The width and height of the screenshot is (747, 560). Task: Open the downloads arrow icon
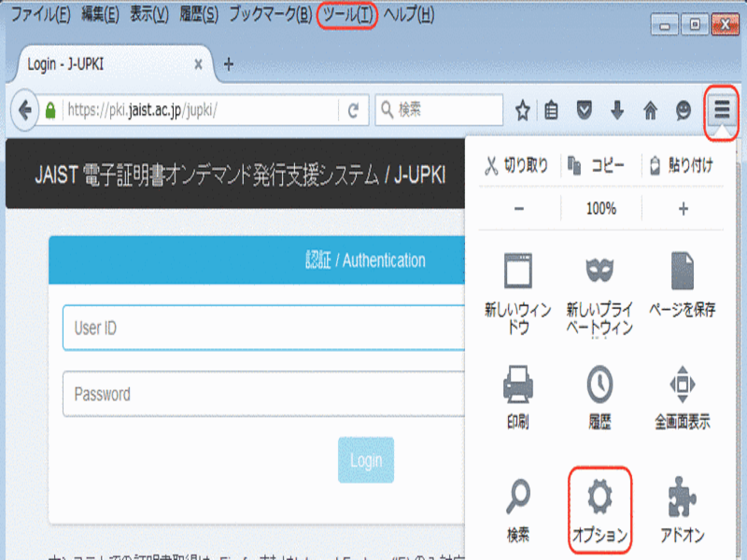[x=617, y=110]
